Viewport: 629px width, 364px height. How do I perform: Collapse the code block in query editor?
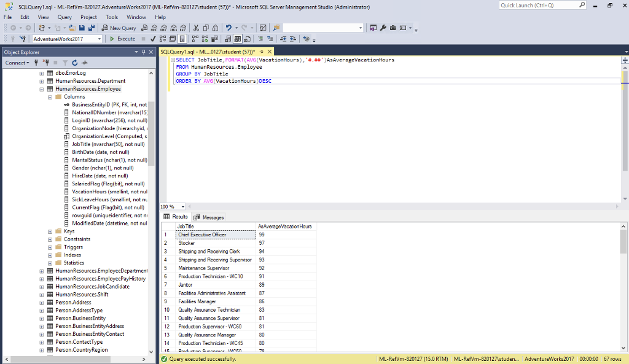[173, 60]
